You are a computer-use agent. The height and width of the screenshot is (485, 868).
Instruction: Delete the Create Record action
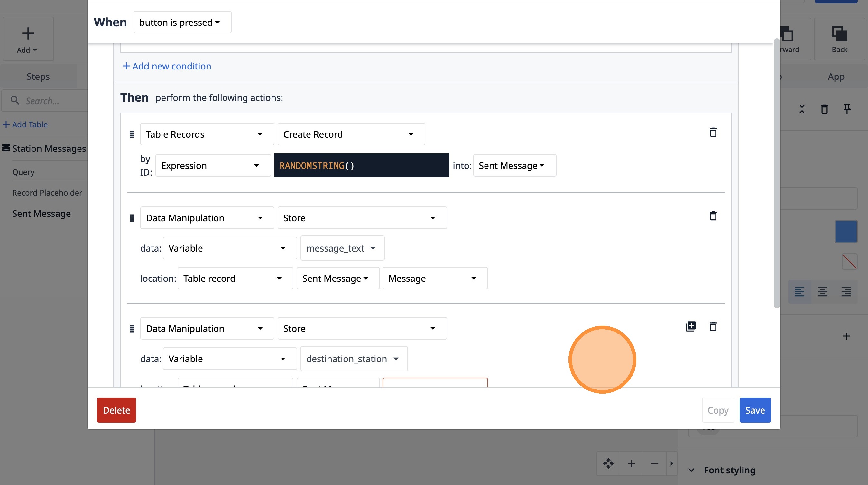[x=713, y=133]
